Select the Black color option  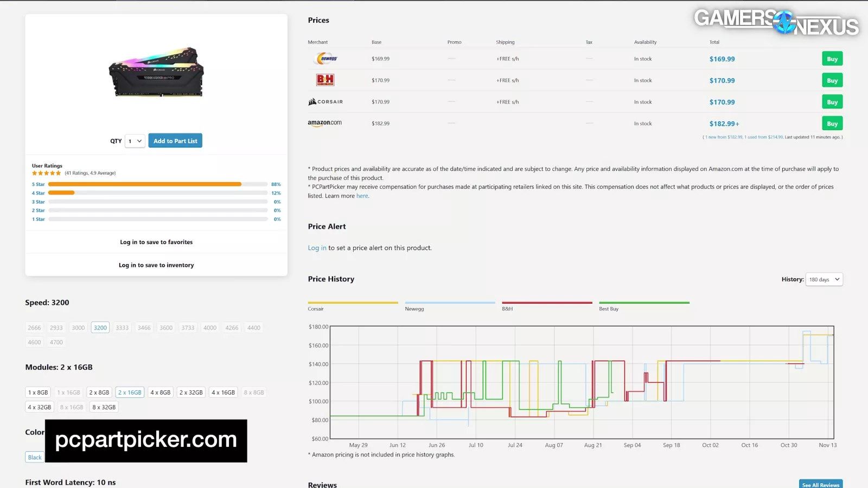pyautogui.click(x=35, y=458)
